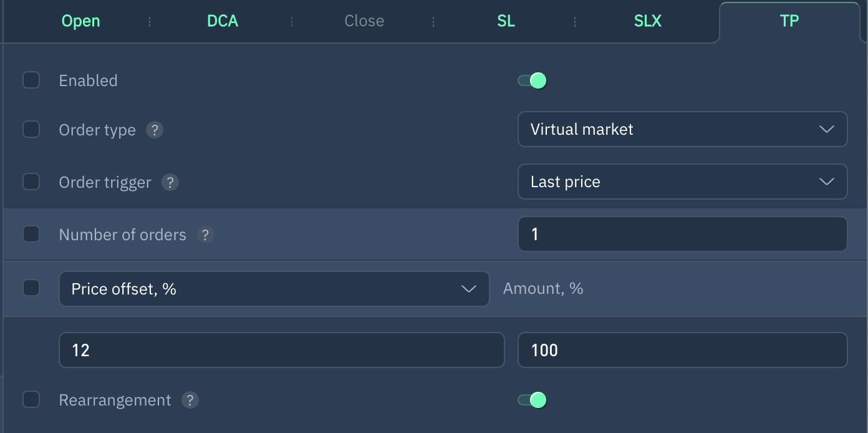Open the Virtual market order type dropdown

point(682,129)
